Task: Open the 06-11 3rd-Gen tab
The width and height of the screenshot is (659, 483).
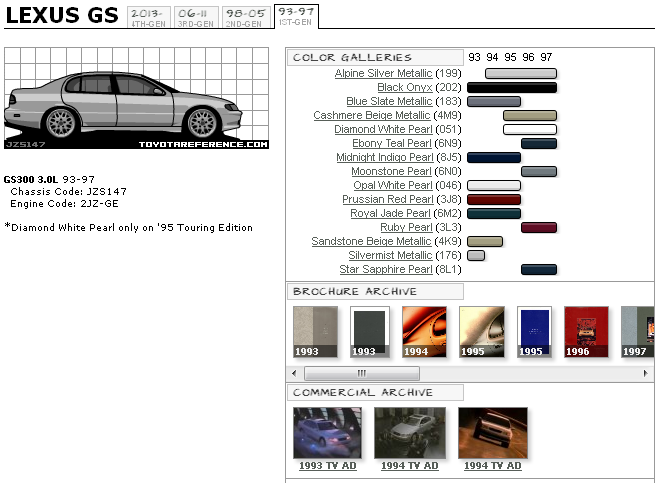Action: coord(196,17)
